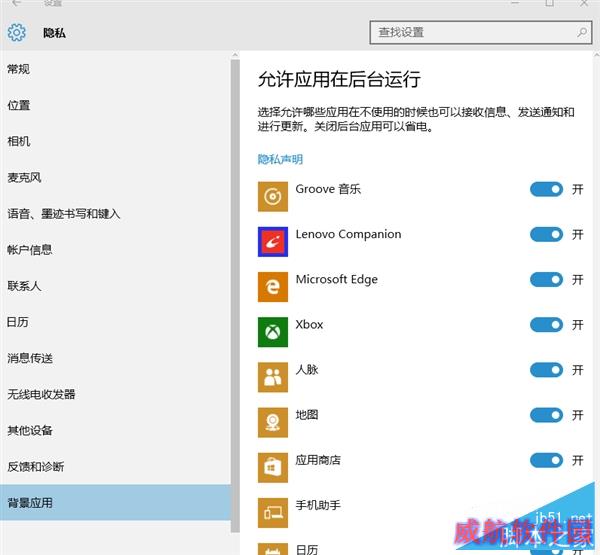The height and width of the screenshot is (555, 600).
Task: Click the Groove 音乐 app icon
Action: pyautogui.click(x=272, y=196)
